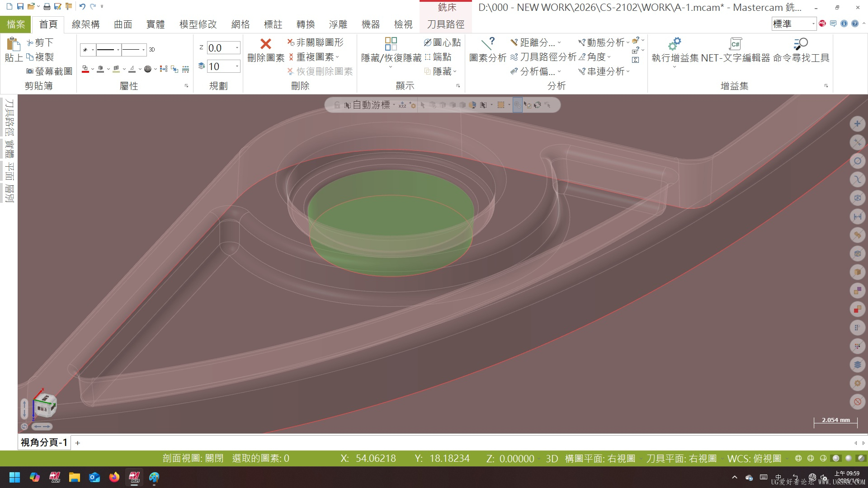Toggle wireframe display mode in status bar
868x488 pixels.
[x=799, y=458]
